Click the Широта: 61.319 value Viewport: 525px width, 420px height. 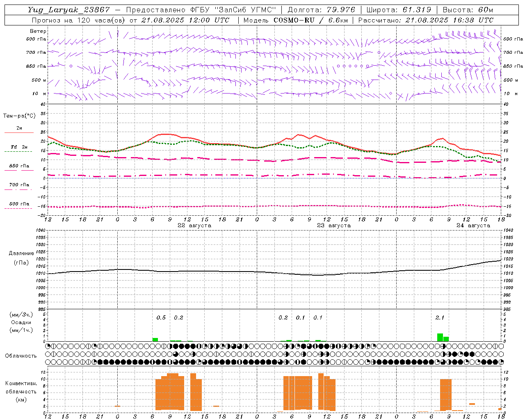pyautogui.click(x=399, y=10)
